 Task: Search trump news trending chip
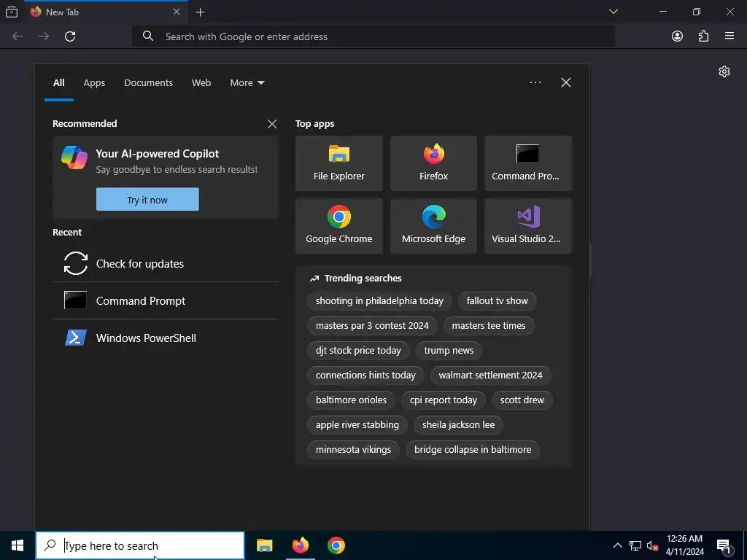(449, 351)
